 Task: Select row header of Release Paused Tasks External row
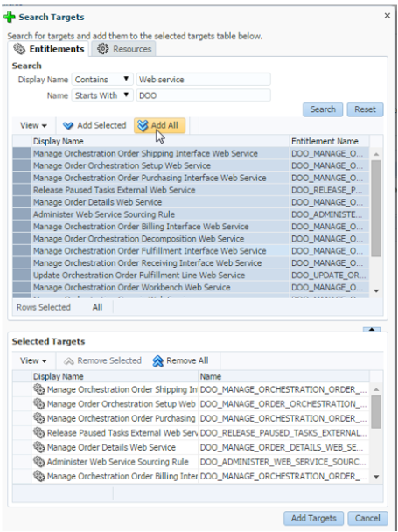22,190
